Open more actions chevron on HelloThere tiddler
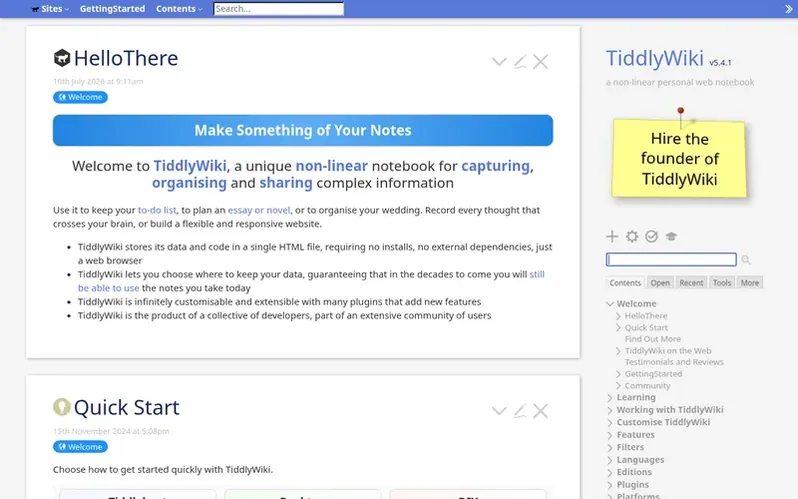This screenshot has height=499, width=798. (x=499, y=62)
